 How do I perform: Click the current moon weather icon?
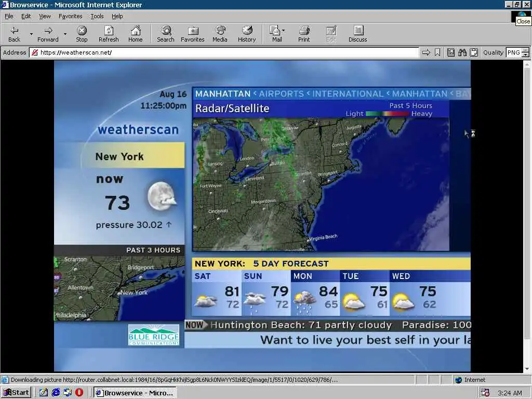coord(162,196)
